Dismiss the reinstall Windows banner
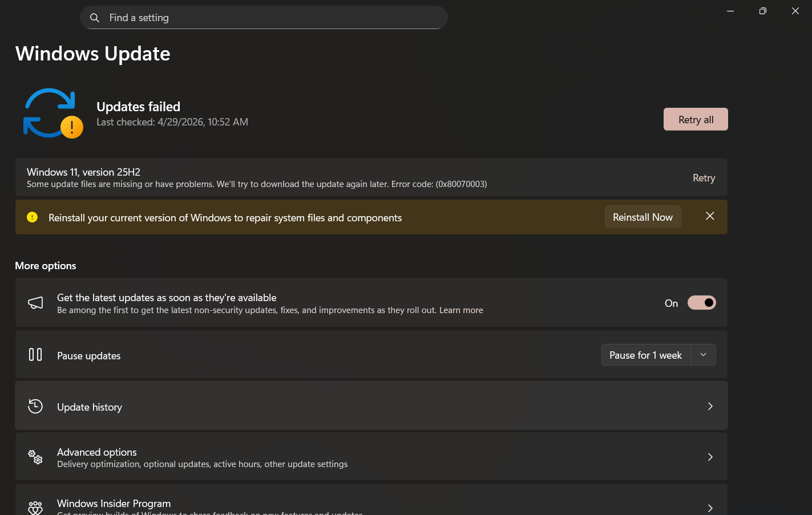Viewport: 812px width, 515px height. [x=710, y=216]
